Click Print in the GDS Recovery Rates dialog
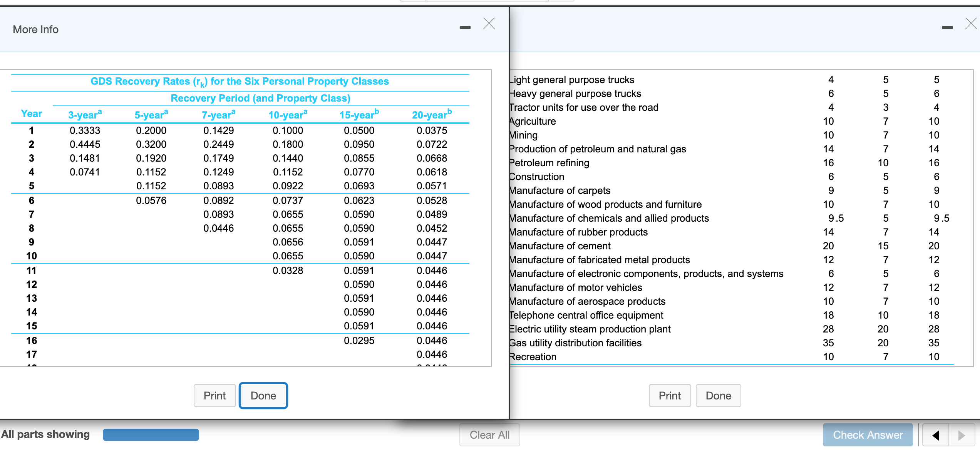This screenshot has height=451, width=980. tap(214, 396)
